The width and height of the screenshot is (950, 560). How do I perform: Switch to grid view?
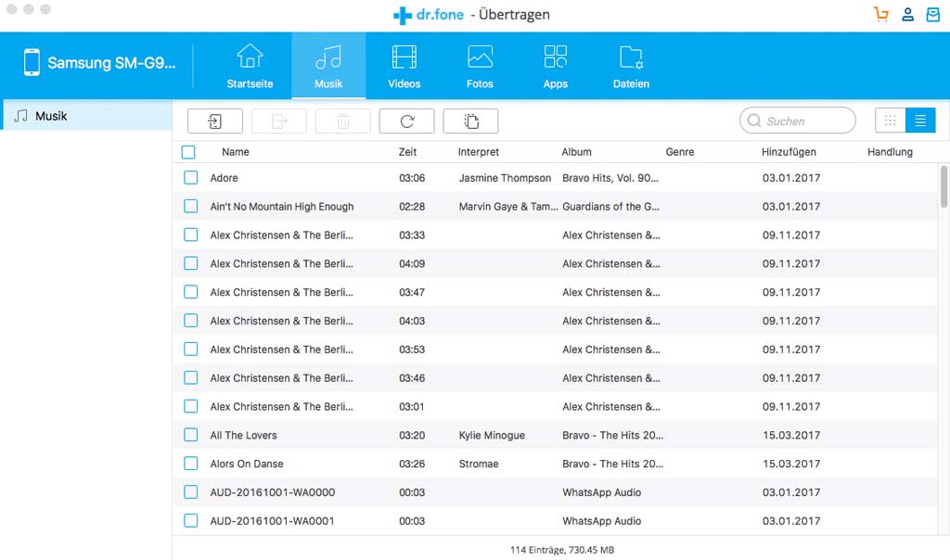click(x=890, y=121)
